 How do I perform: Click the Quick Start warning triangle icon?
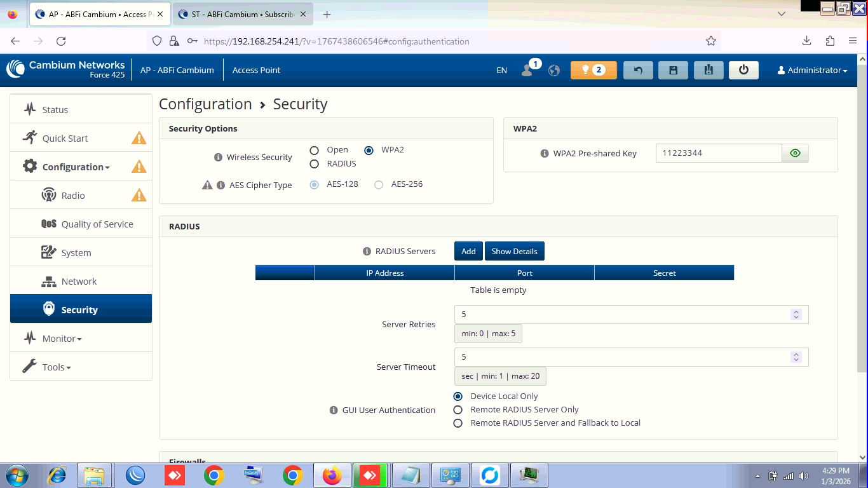click(139, 138)
